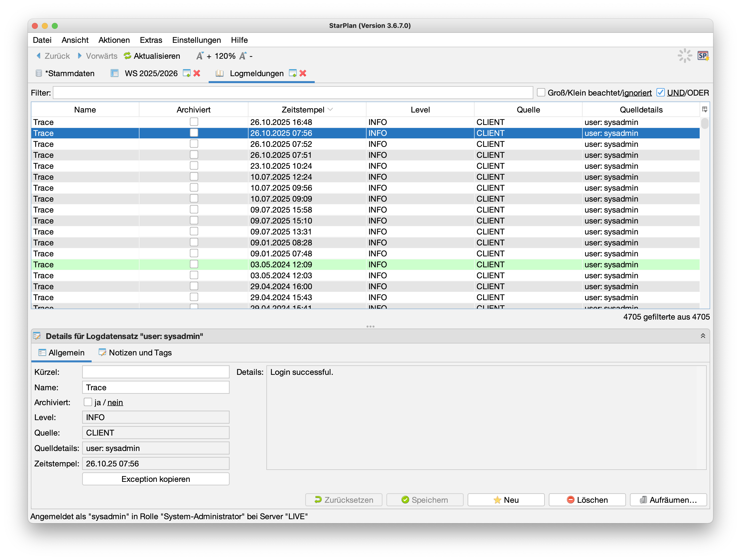Toggle Groß/Klein beachtet checkbox
This screenshot has height=560, width=741.
point(541,92)
